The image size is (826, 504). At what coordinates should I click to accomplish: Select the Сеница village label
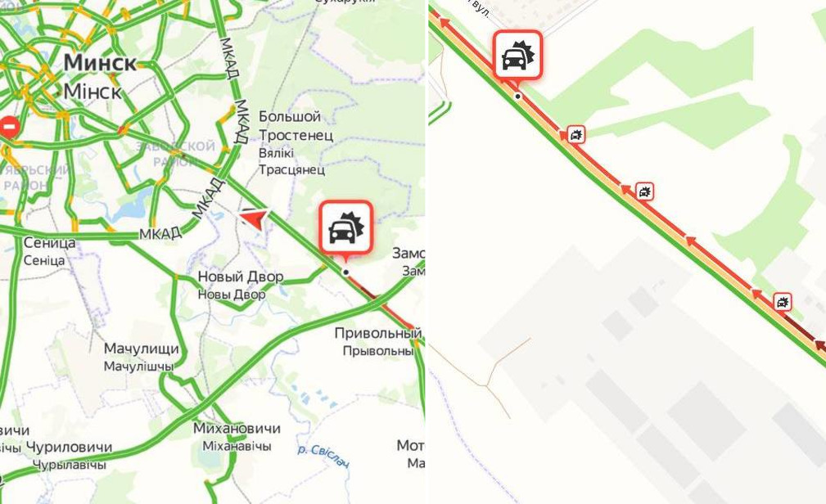coord(49,243)
